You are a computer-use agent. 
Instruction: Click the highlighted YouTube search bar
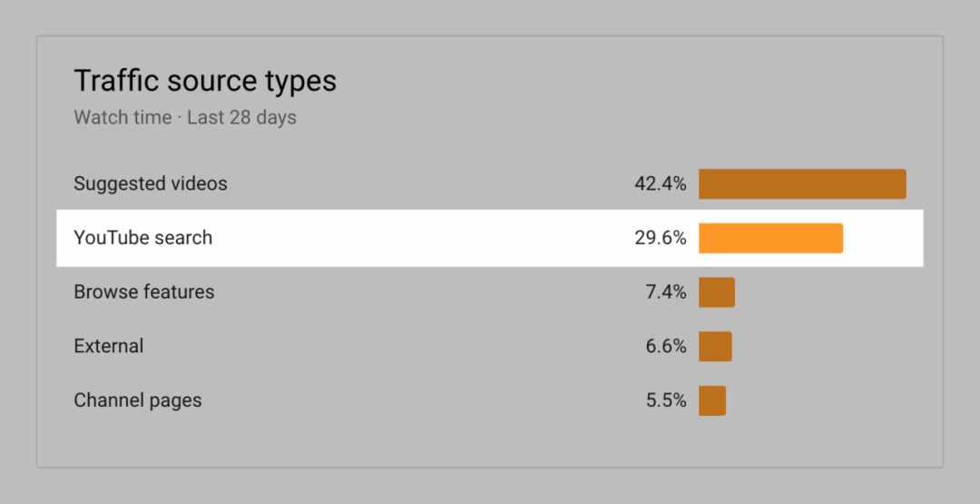(770, 238)
